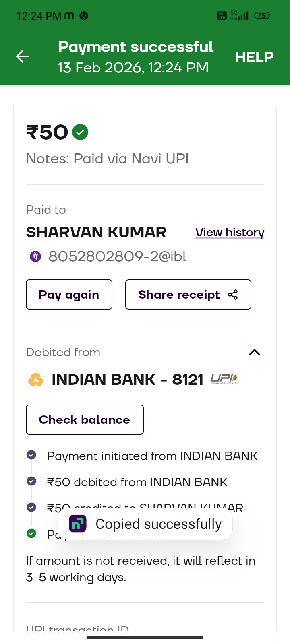Image resolution: width=290 pixels, height=644 pixels.
Task: Tap the back arrow icon
Action: click(23, 56)
